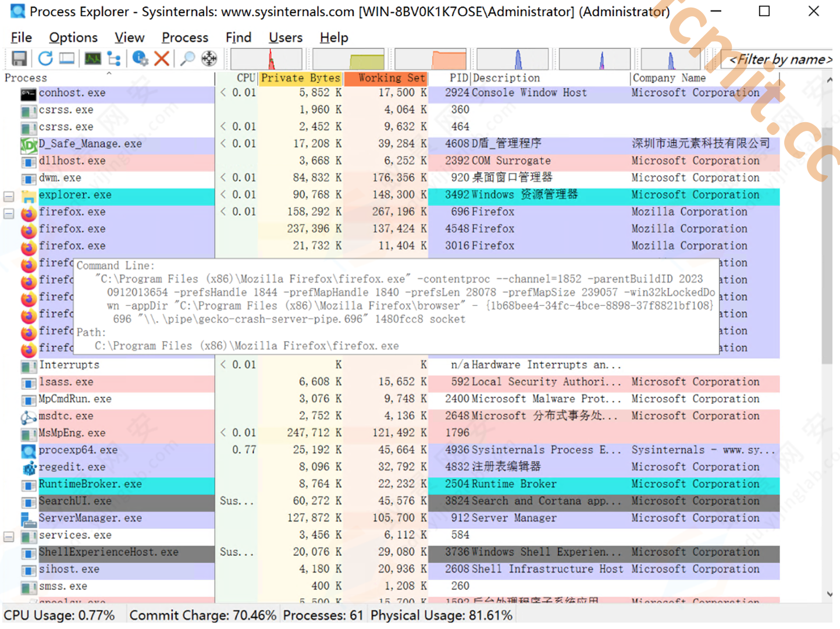Click the Firefox icon for PID 4548

[29, 230]
